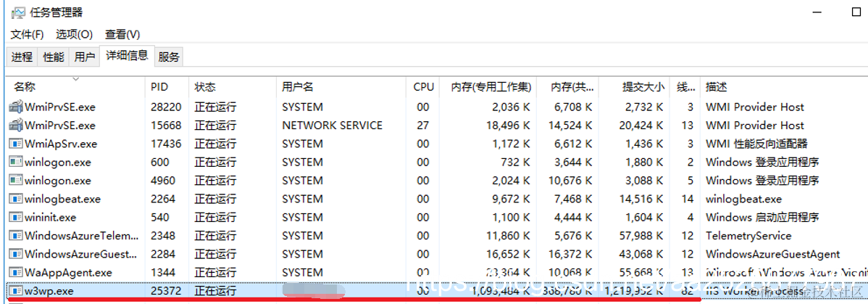The width and height of the screenshot is (868, 304).
Task: Select the 详细信息 tab
Action: [x=127, y=55]
